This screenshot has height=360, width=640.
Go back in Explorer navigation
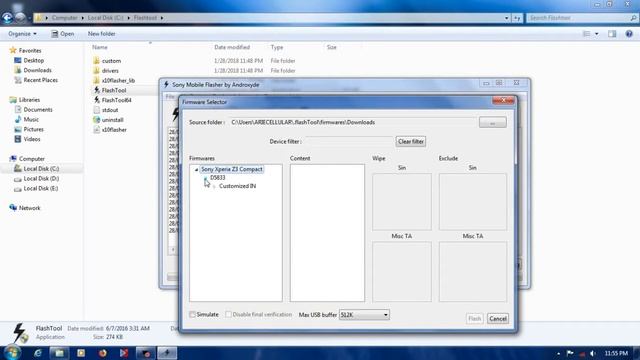pos(7,18)
